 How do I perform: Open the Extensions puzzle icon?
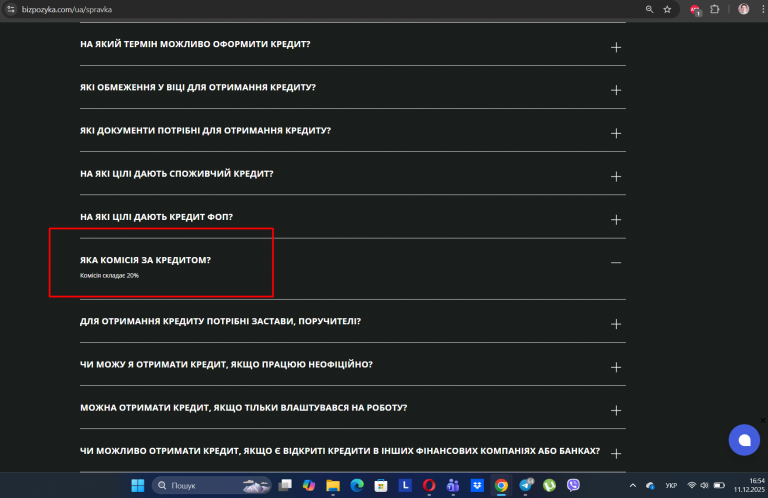(x=715, y=9)
